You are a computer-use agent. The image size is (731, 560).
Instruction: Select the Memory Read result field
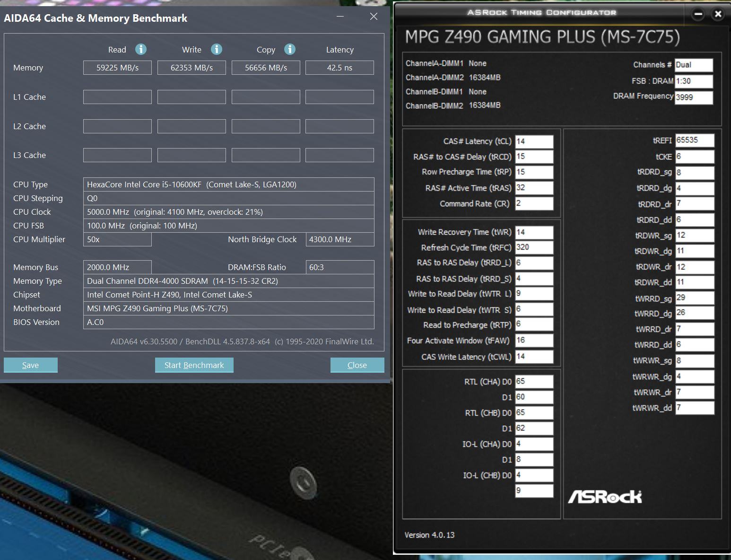click(x=117, y=68)
